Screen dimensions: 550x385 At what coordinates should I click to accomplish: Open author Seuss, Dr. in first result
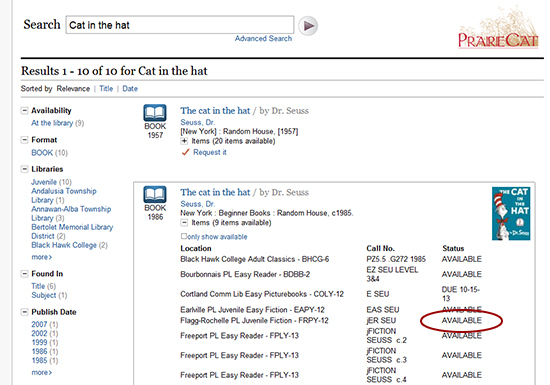197,122
